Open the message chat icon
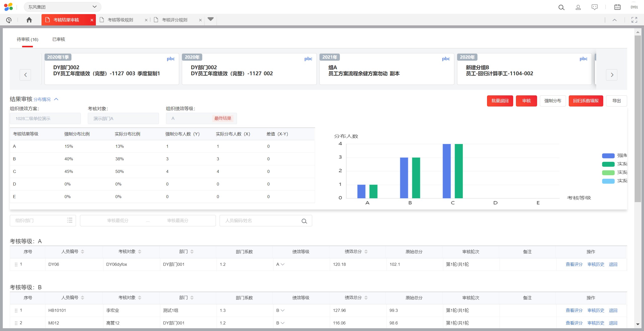The width and height of the screenshot is (644, 331). point(594,7)
